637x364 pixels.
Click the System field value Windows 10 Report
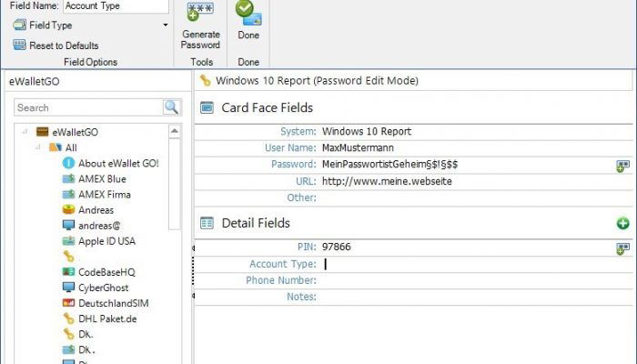tap(367, 132)
